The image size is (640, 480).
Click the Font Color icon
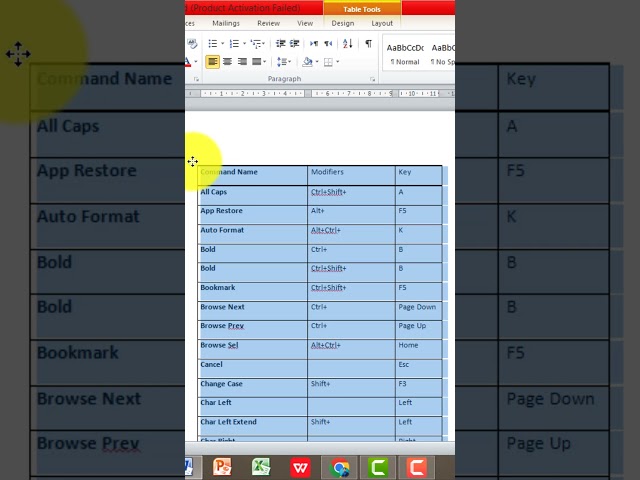click(x=188, y=62)
